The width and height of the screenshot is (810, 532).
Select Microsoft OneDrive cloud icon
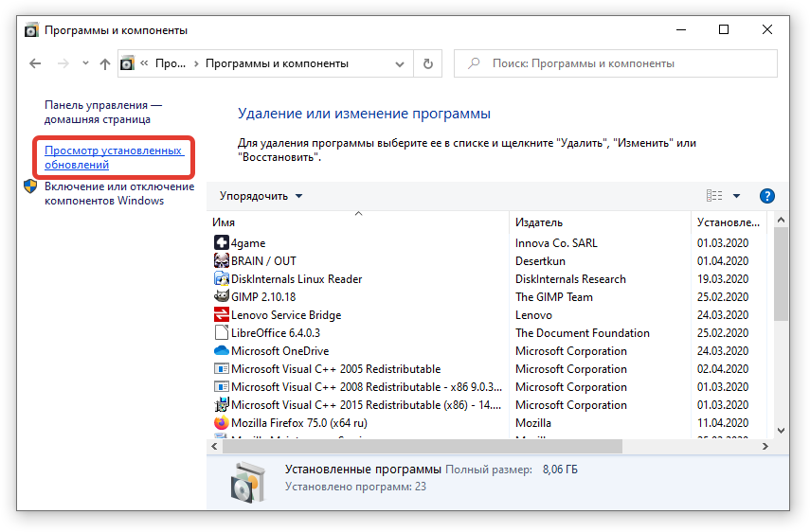pyautogui.click(x=221, y=350)
